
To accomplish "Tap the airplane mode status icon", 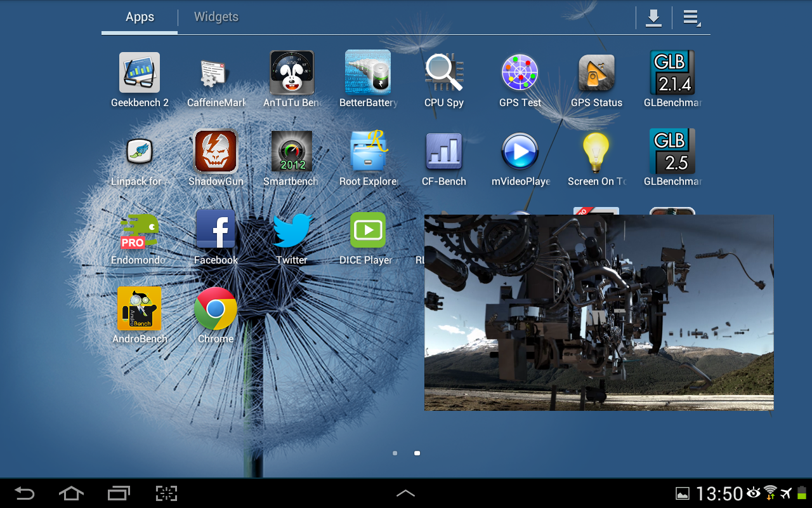I will pos(787,493).
